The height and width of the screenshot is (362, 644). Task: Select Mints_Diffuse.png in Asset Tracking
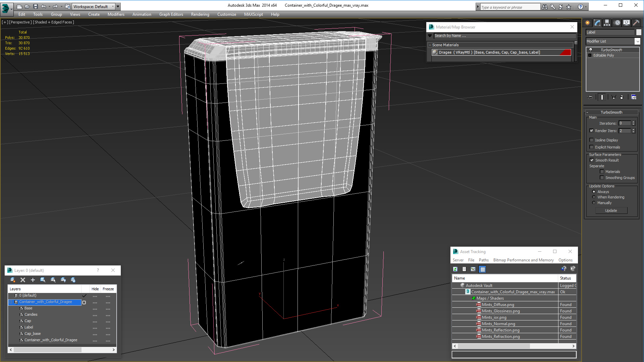click(498, 305)
